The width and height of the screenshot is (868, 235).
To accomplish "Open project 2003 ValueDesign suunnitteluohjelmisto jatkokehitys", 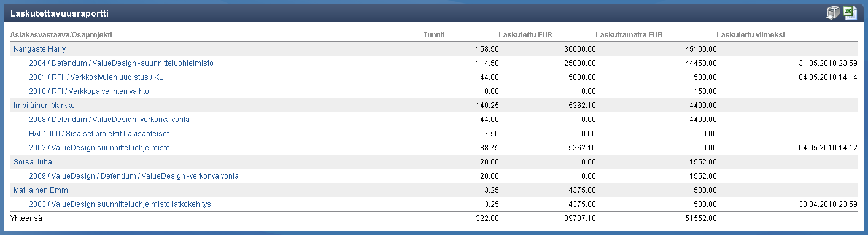I will (x=120, y=204).
